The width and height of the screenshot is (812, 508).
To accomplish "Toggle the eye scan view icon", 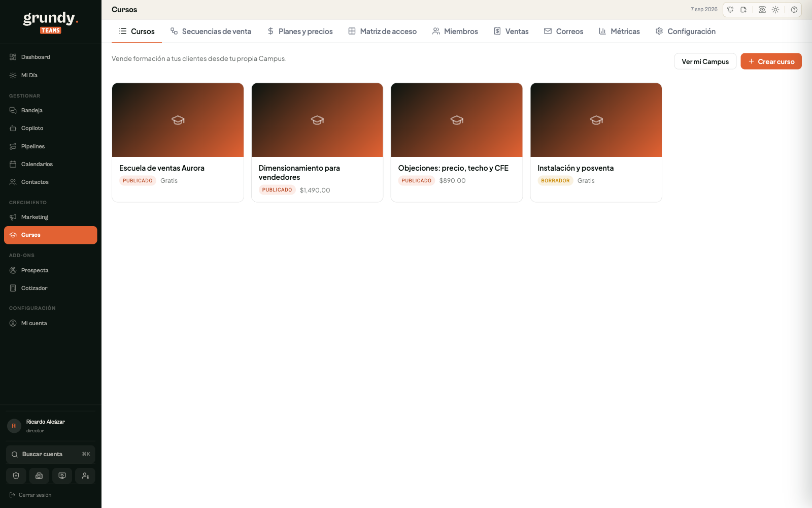I will coord(762,10).
